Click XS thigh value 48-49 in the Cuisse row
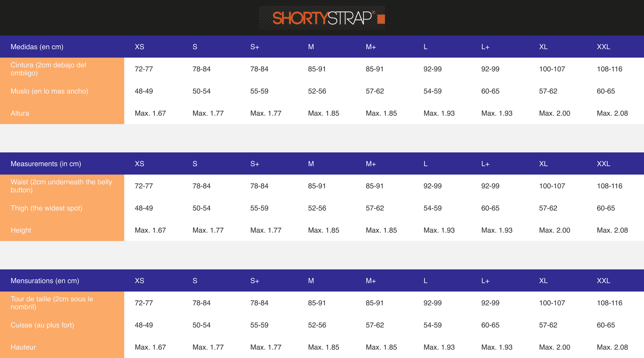 144,325
